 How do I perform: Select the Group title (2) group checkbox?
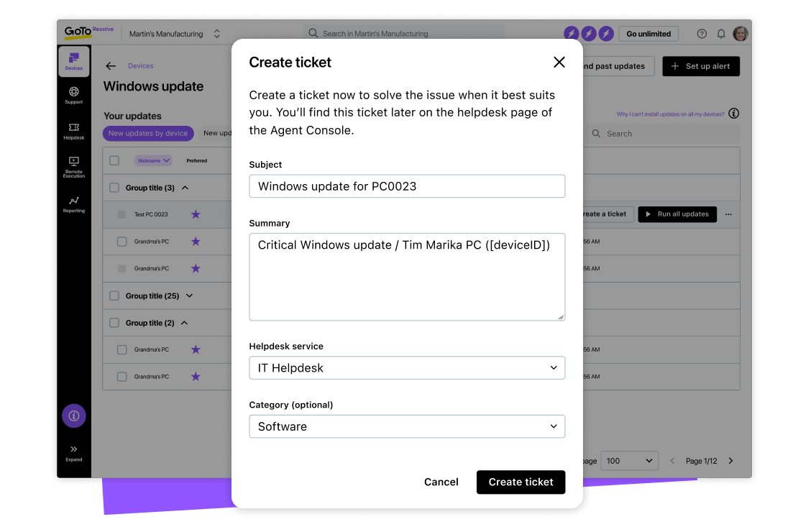click(114, 322)
